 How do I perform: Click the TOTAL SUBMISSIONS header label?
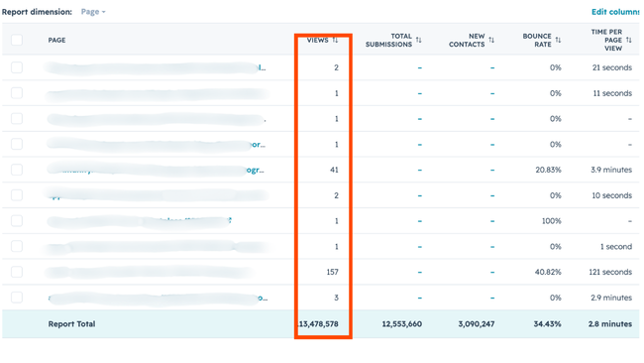click(x=388, y=40)
